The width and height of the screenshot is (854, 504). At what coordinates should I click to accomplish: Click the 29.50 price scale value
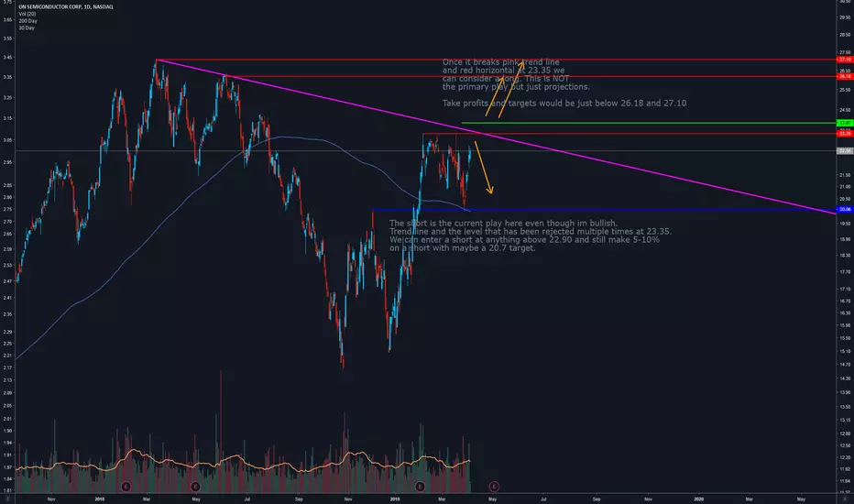[x=845, y=17]
